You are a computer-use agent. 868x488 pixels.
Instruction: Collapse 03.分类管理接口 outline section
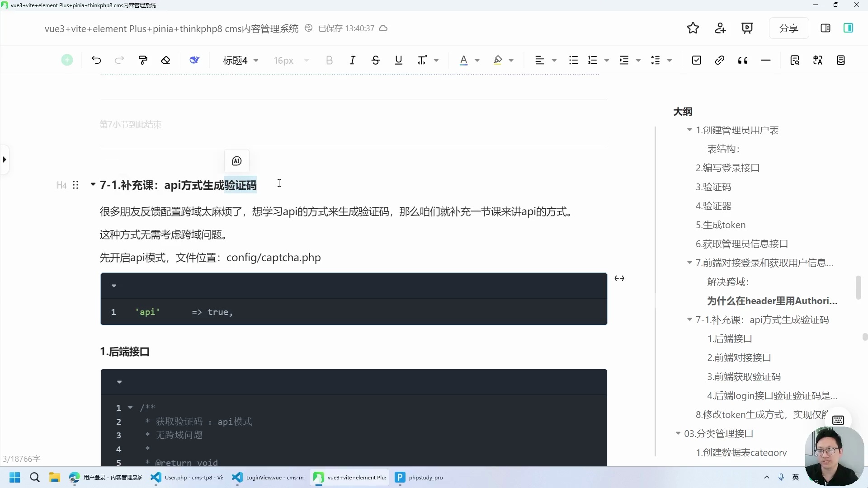click(678, 433)
